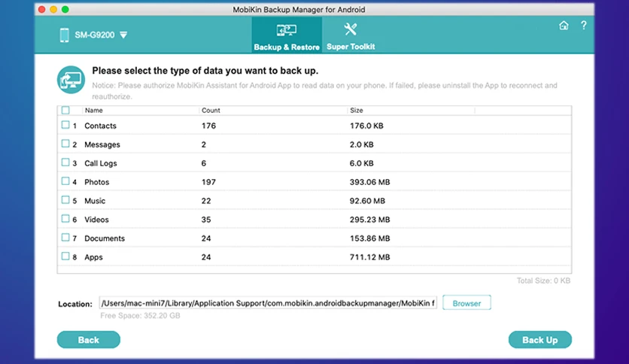Click the size value 393.06 MB

pyautogui.click(x=369, y=182)
